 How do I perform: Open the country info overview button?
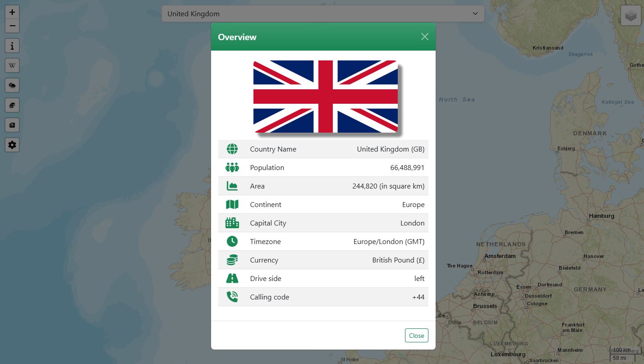tap(12, 46)
